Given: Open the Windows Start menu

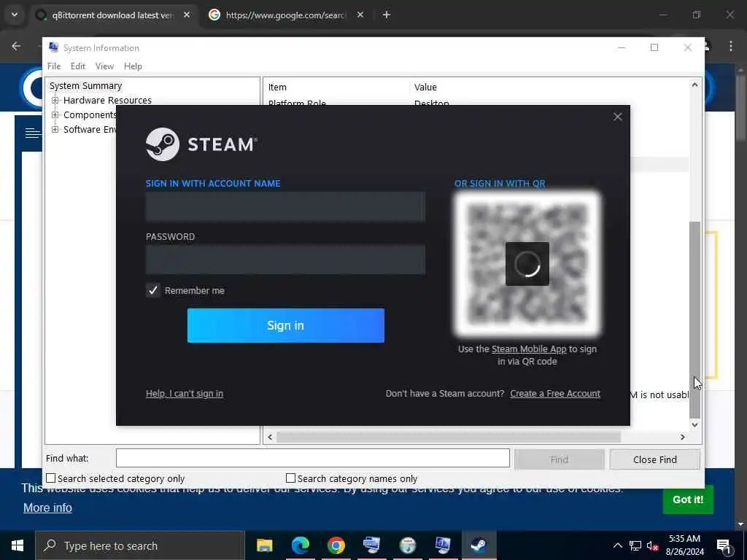Looking at the screenshot, I should [18, 545].
